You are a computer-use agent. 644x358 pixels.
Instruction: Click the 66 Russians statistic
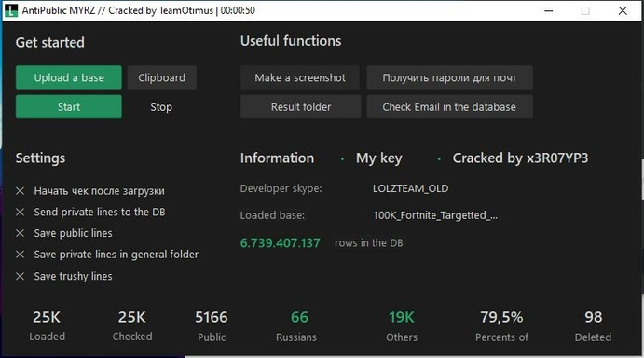296,326
